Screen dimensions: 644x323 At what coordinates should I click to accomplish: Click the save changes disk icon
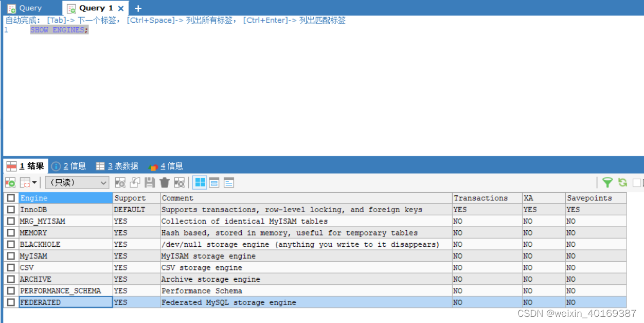tap(150, 182)
